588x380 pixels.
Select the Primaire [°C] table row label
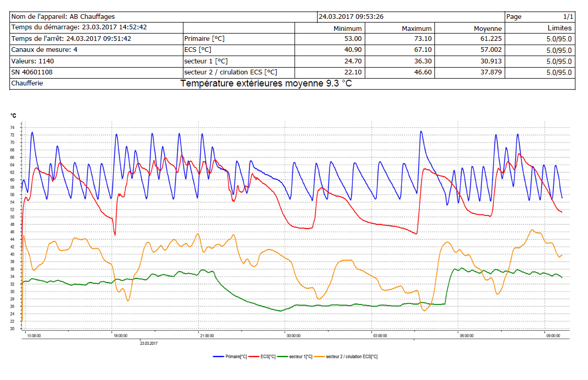(205, 39)
